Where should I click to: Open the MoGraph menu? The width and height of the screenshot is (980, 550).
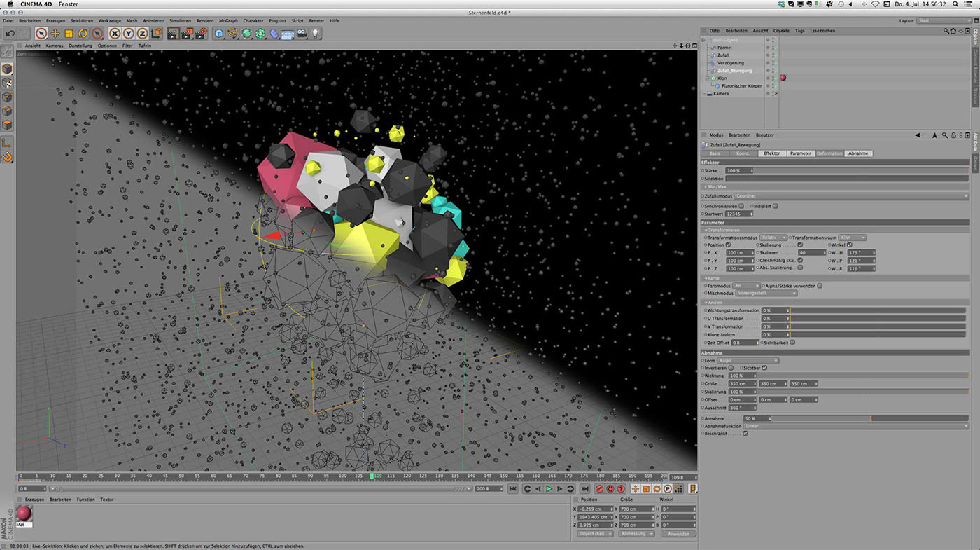click(228, 21)
